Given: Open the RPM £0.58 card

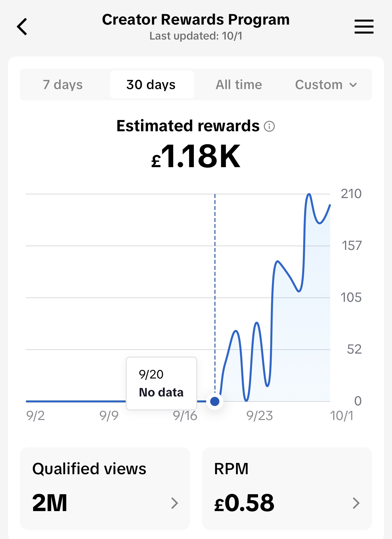Looking at the screenshot, I should 287,488.
